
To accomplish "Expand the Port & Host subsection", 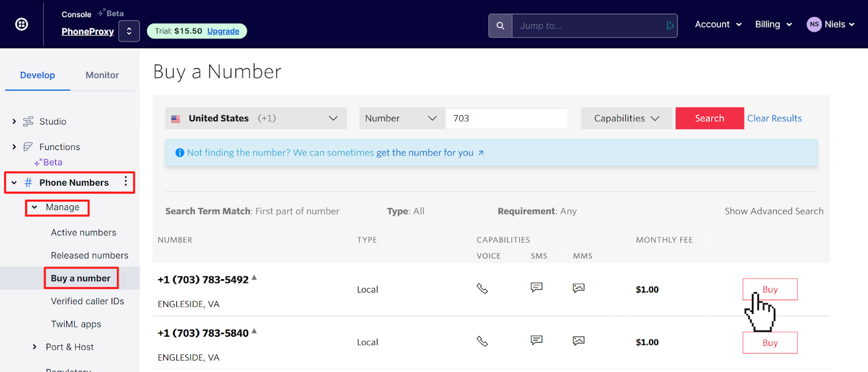I will [x=35, y=347].
